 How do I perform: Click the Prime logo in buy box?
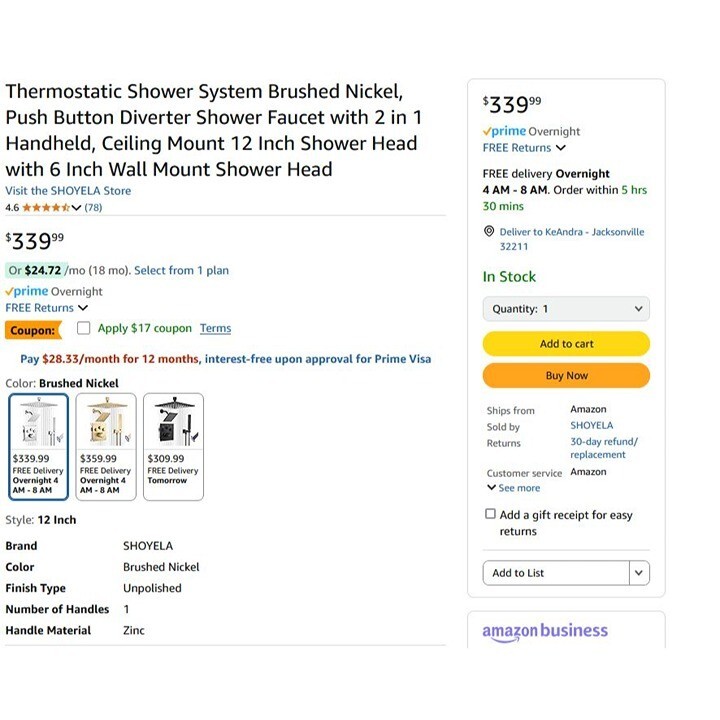[x=504, y=131]
